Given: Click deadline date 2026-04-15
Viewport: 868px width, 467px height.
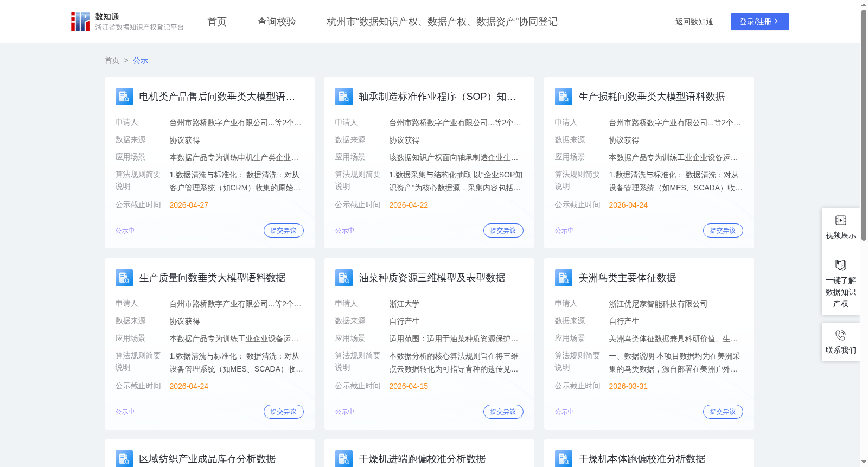Looking at the screenshot, I should [409, 386].
